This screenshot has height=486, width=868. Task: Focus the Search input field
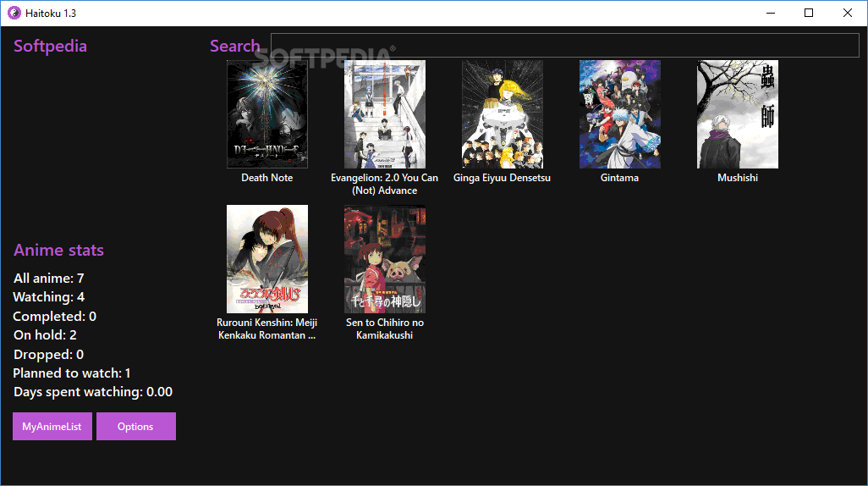coord(564,45)
